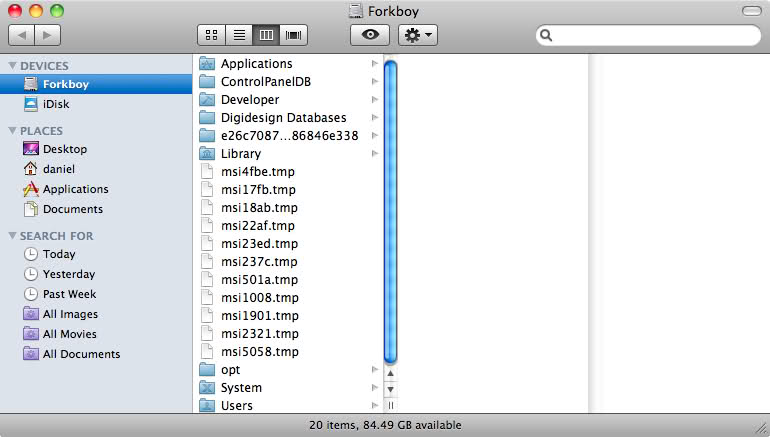
Task: Collapse the PLACES section
Action: (12, 131)
